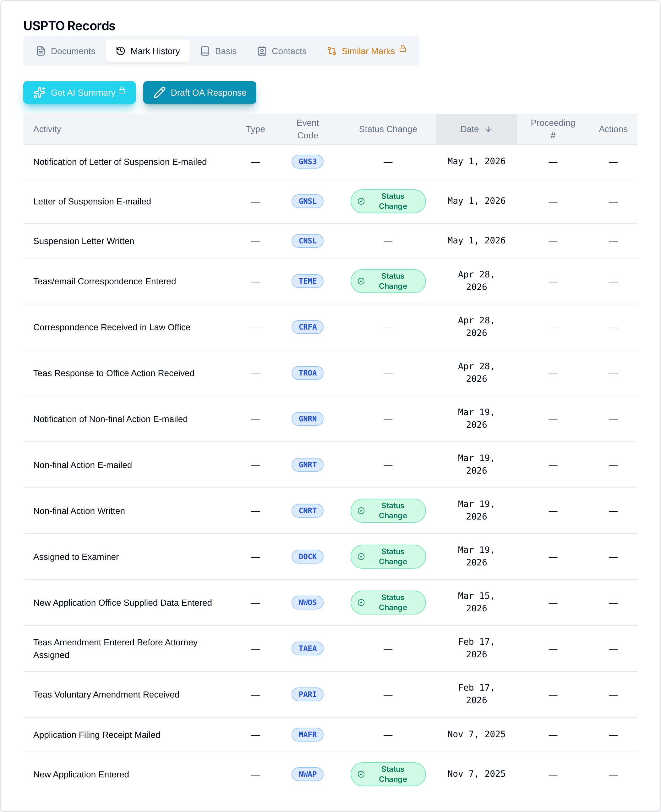Click the Contacts badge icon
Image resolution: width=661 pixels, height=812 pixels.
pos(262,51)
